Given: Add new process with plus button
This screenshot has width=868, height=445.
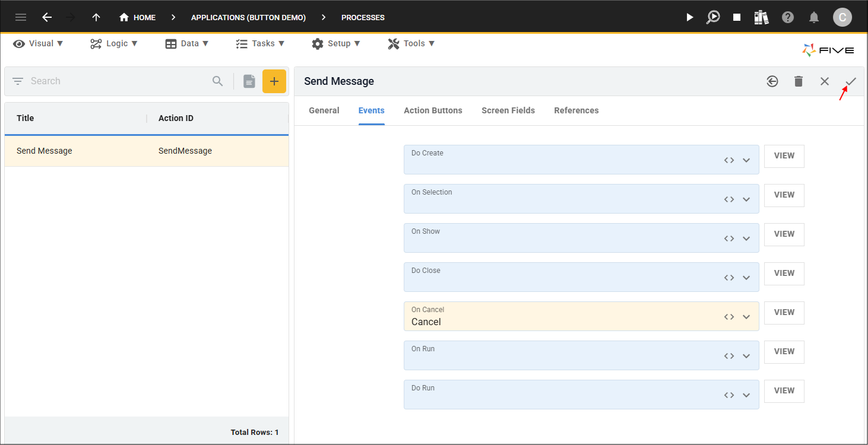Looking at the screenshot, I should point(274,81).
